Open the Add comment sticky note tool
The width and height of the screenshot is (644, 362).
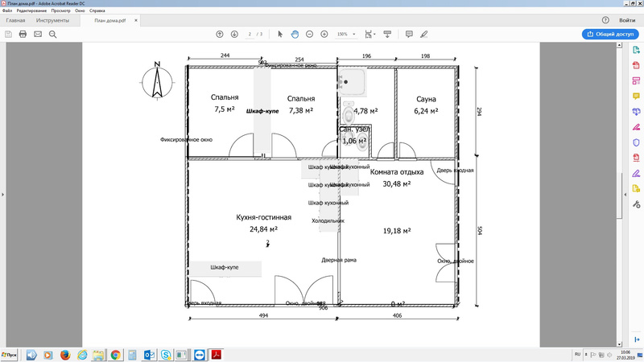pos(409,35)
